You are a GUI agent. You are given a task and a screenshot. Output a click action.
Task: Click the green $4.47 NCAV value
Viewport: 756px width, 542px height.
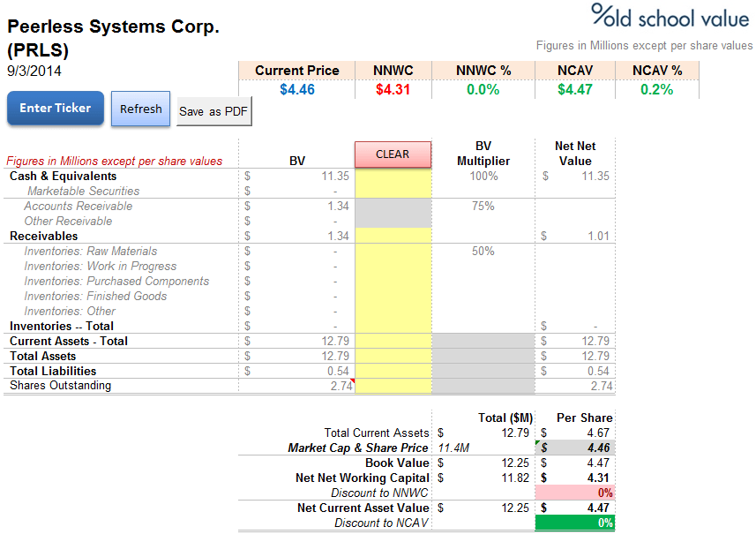point(575,89)
